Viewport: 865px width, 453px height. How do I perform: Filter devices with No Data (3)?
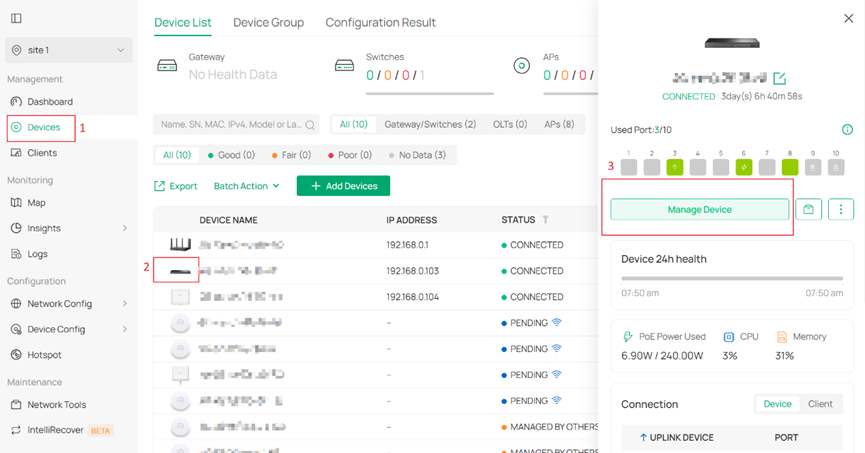417,155
